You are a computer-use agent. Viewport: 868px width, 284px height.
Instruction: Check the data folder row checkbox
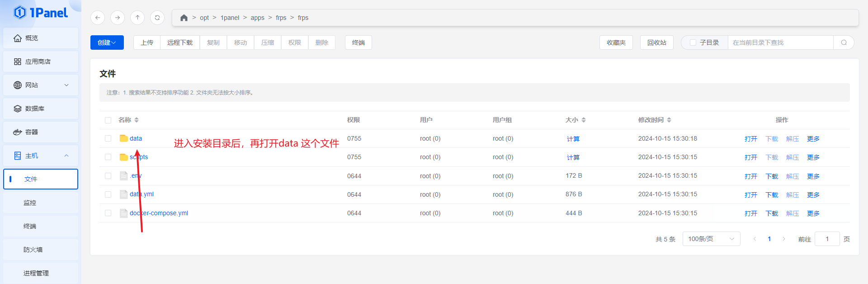pos(108,138)
